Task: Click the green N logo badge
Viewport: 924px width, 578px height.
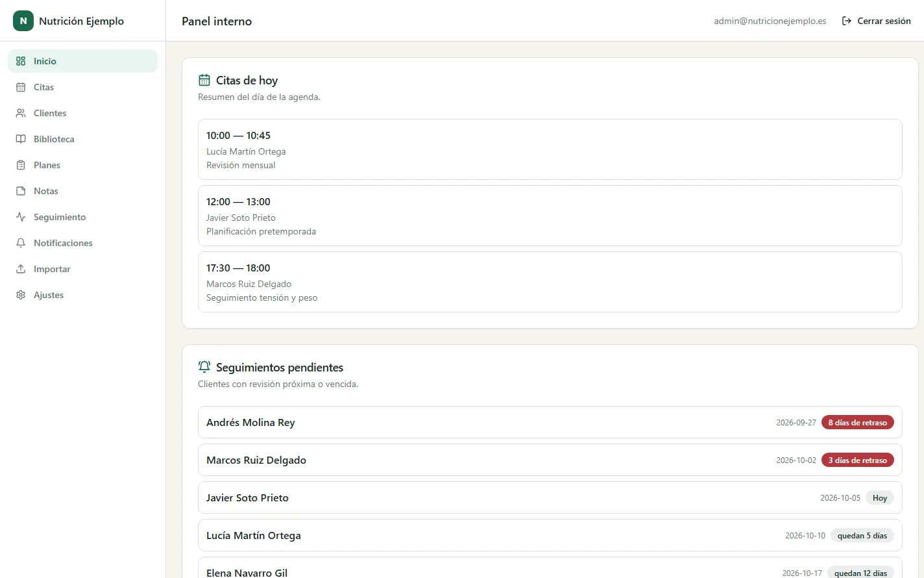Action: [23, 21]
